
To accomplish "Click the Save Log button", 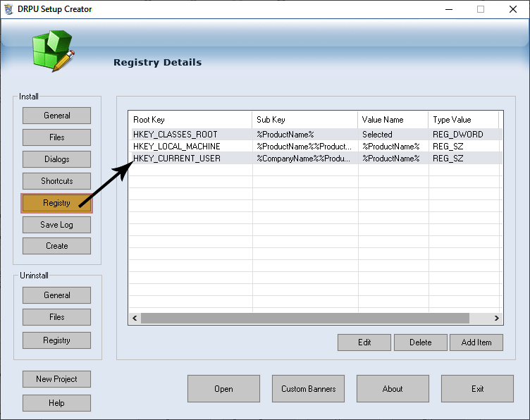I will click(56, 225).
